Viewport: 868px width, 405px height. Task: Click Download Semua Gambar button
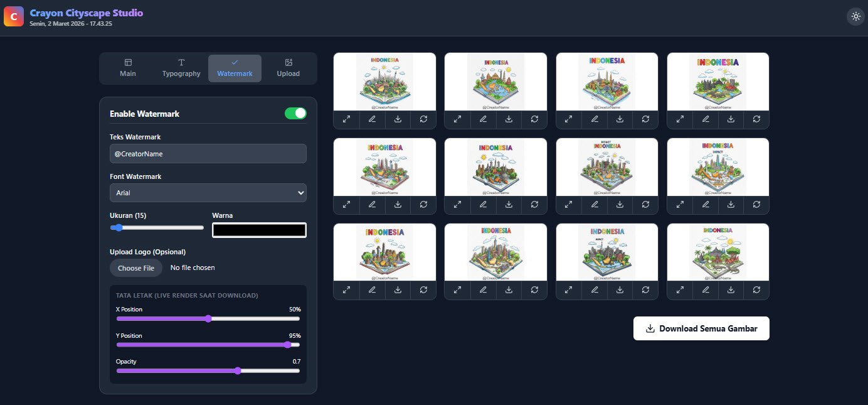(701, 328)
